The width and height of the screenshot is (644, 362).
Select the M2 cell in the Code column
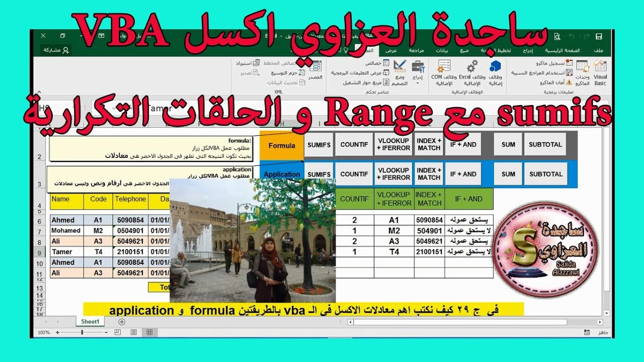tap(98, 231)
